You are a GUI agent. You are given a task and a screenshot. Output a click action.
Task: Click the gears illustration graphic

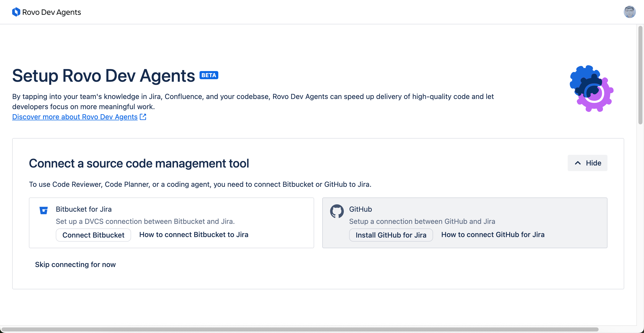[591, 89]
